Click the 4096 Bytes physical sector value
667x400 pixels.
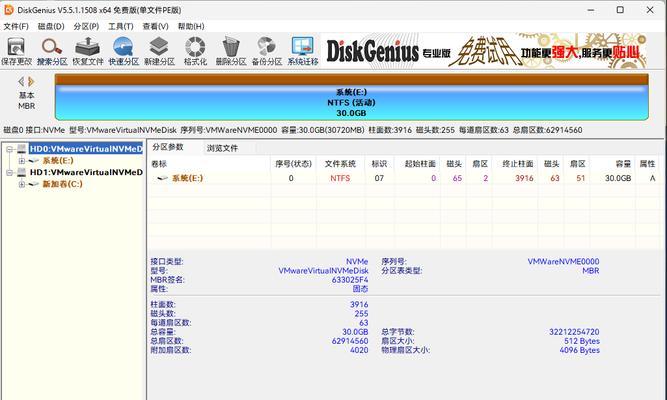[x=579, y=350]
